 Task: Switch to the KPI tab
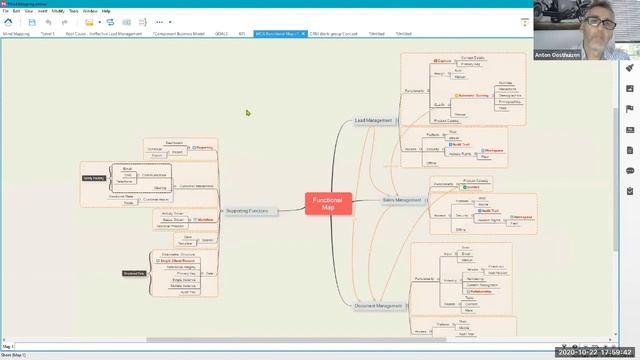242,33
